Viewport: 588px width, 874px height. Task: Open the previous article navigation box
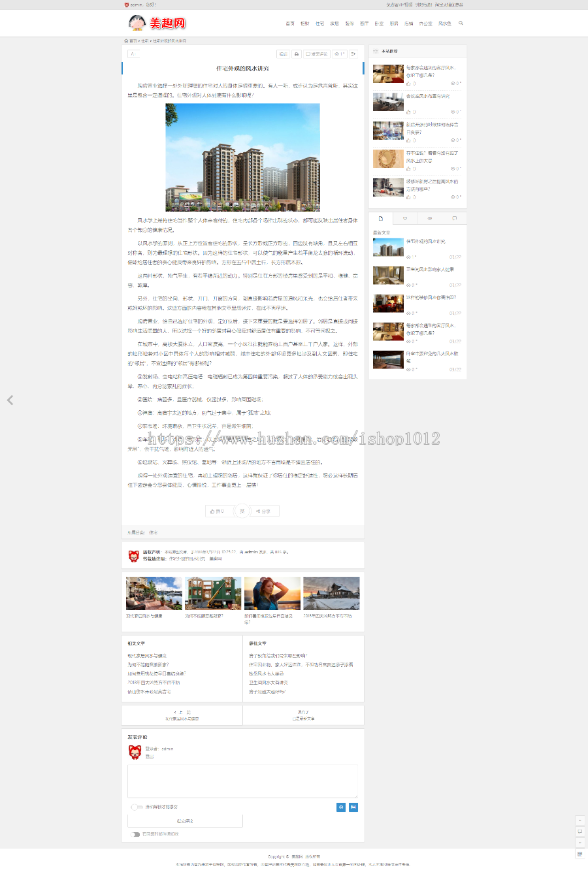(x=182, y=715)
